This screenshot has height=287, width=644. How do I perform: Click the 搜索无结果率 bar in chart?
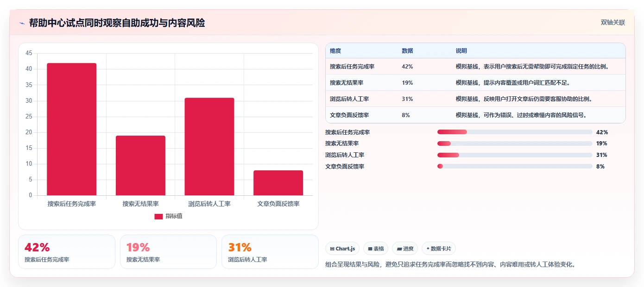pyautogui.click(x=140, y=165)
